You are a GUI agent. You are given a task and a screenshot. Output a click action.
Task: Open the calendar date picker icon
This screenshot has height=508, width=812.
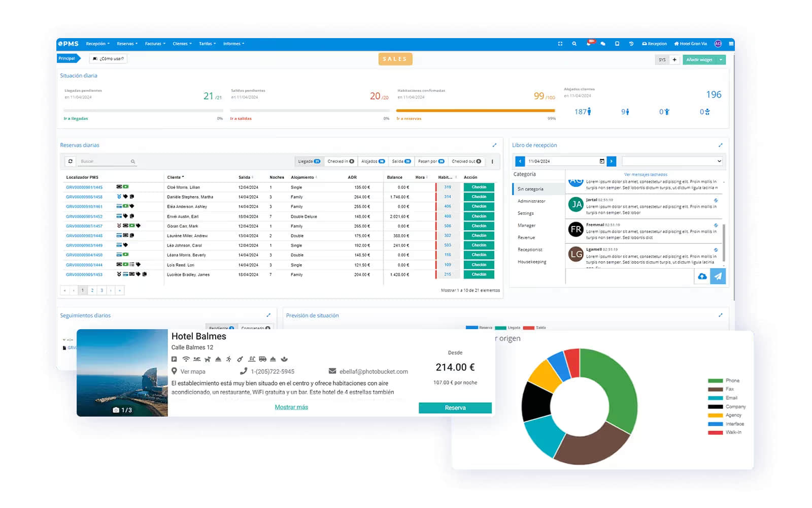tap(602, 161)
